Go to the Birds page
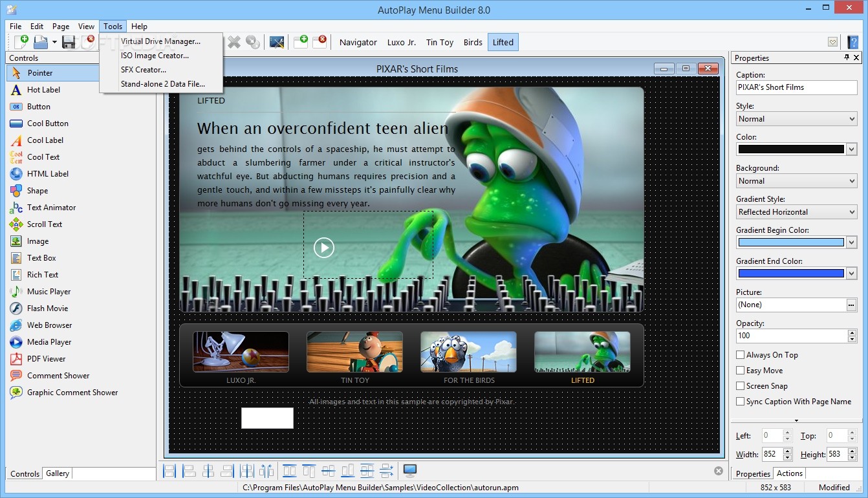 (473, 43)
